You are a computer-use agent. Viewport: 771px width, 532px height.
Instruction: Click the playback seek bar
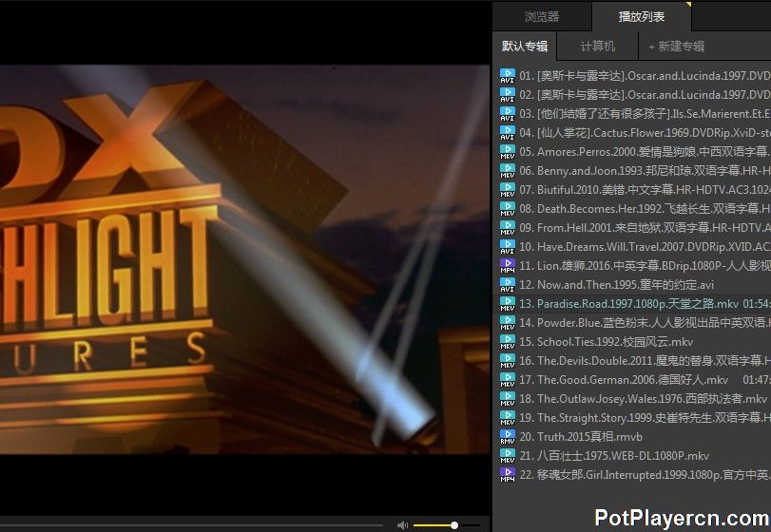[192, 525]
